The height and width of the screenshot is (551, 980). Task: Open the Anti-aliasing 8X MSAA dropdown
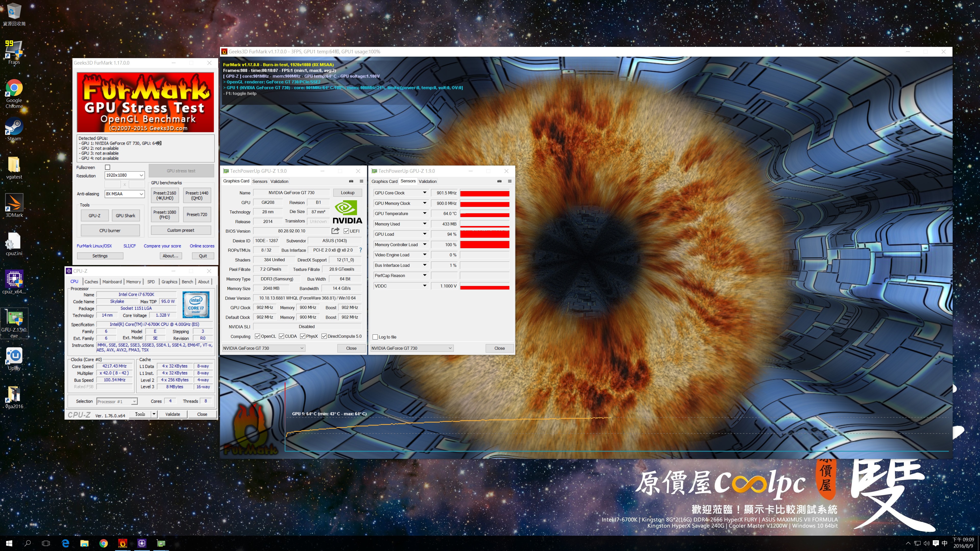tap(124, 194)
